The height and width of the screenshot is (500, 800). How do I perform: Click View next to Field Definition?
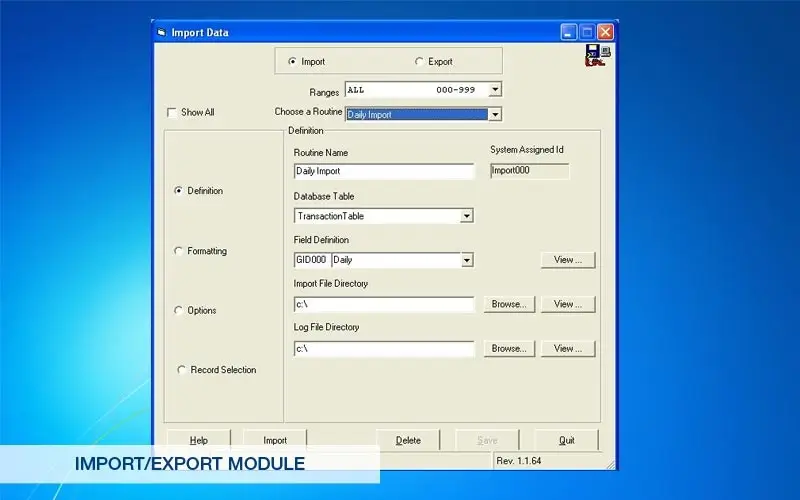[568, 260]
